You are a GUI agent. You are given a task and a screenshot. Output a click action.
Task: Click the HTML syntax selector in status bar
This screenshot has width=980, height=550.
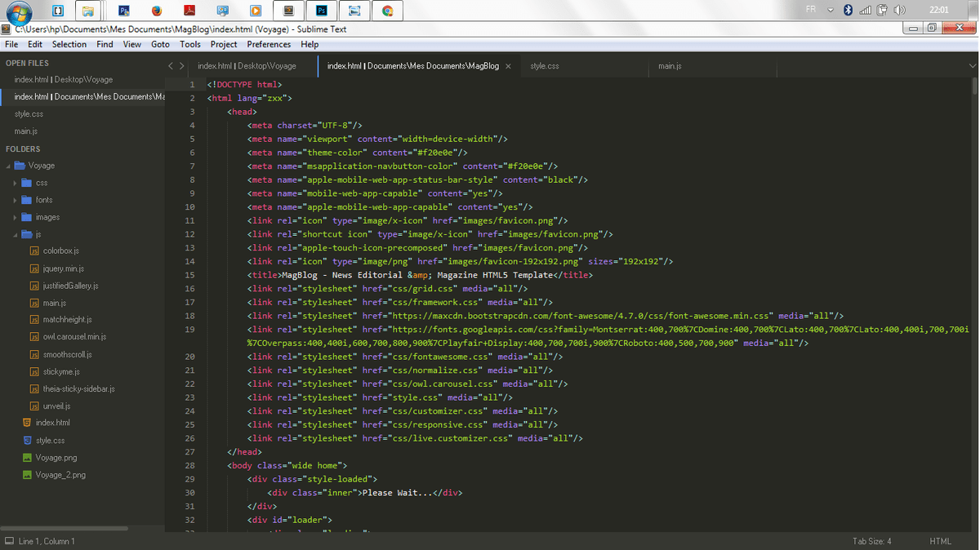point(940,541)
